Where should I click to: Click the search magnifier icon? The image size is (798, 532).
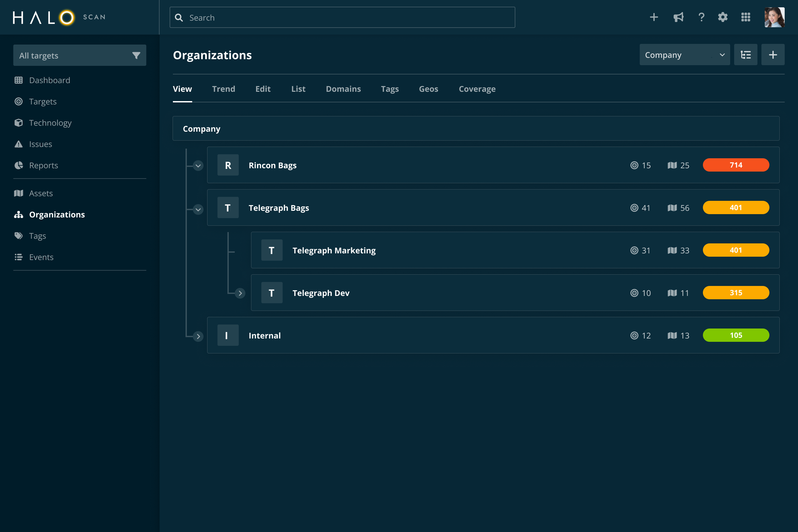[179, 18]
